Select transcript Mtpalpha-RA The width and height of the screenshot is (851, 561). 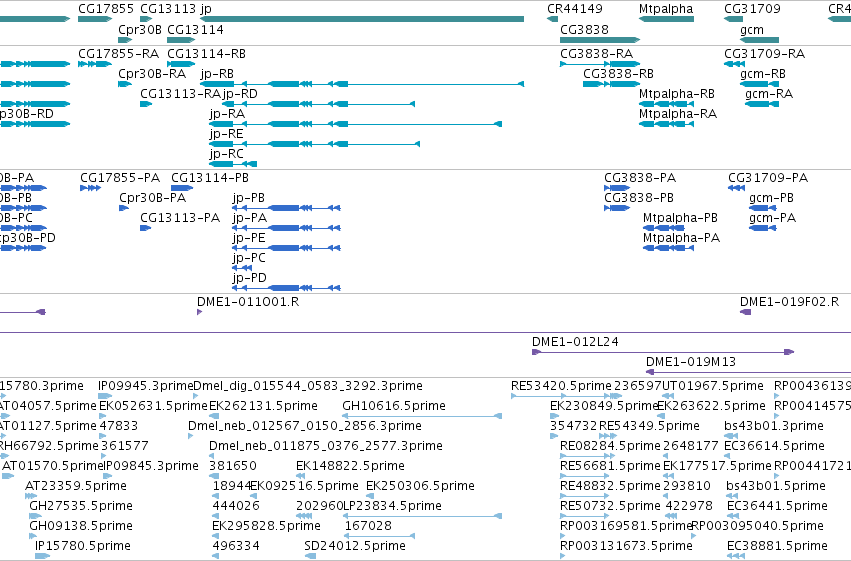coord(666,124)
